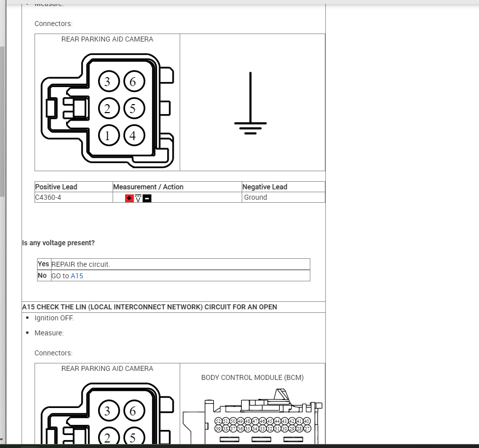Click the voltage measurement V symbol

(138, 198)
